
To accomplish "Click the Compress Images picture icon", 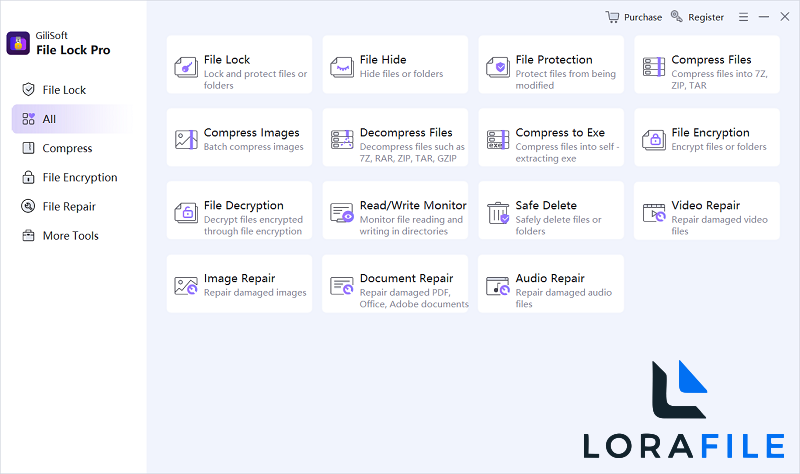I will coord(186,140).
